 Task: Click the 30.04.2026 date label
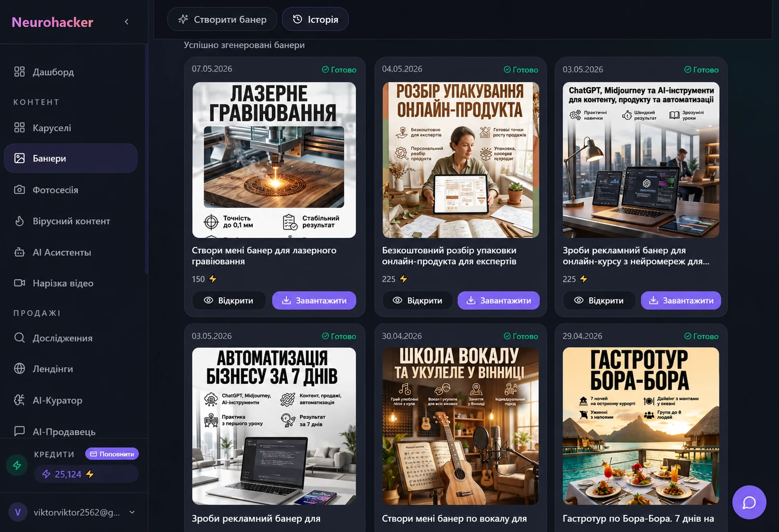[x=402, y=336]
